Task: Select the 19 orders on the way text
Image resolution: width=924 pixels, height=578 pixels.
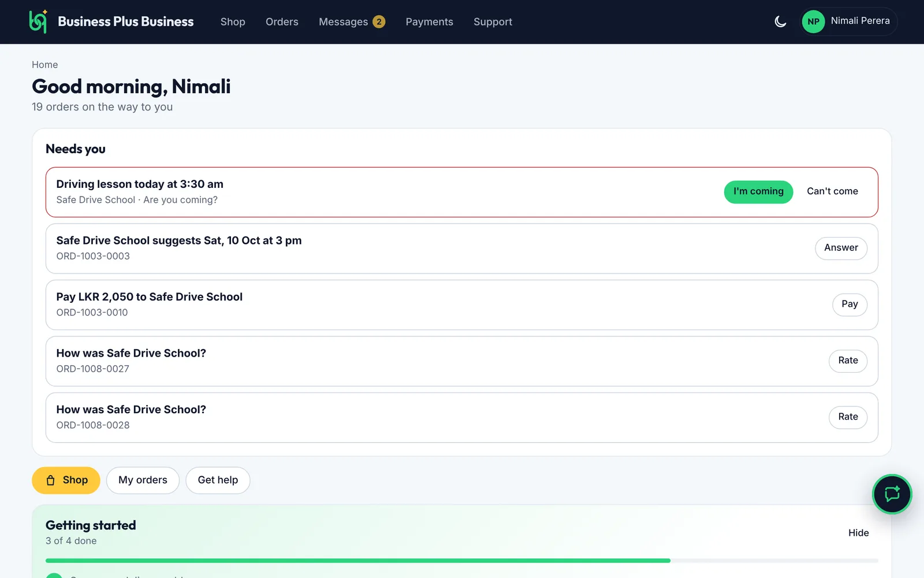Action: (x=102, y=107)
